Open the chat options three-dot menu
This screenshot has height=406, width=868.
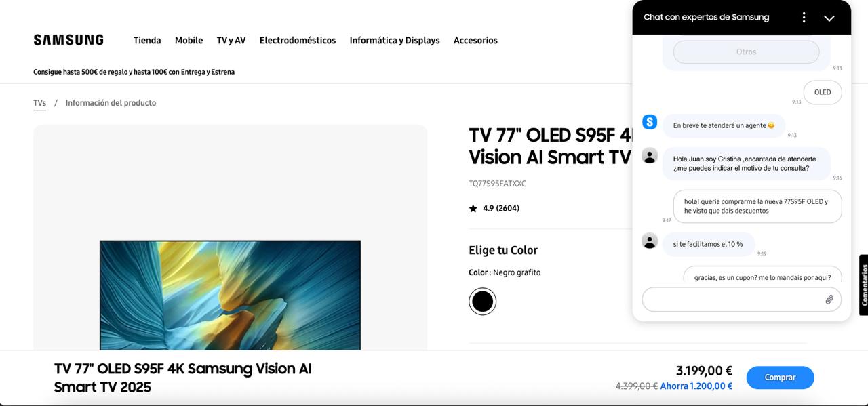click(804, 18)
